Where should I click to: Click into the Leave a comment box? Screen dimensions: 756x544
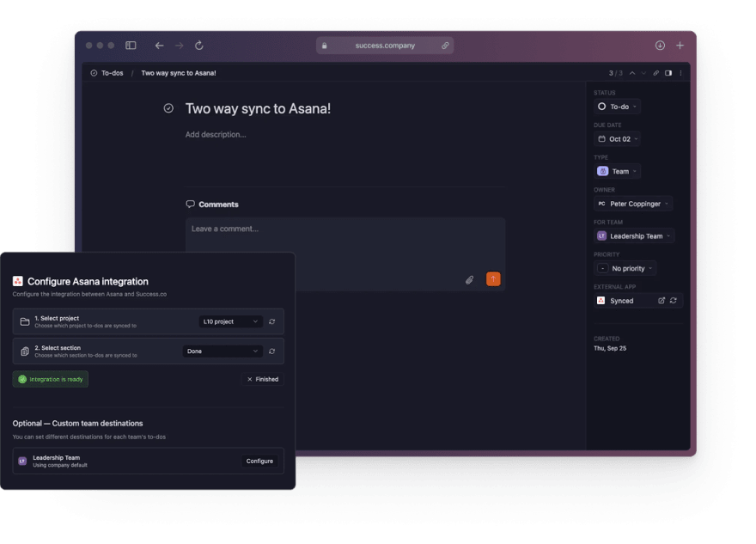(345, 254)
